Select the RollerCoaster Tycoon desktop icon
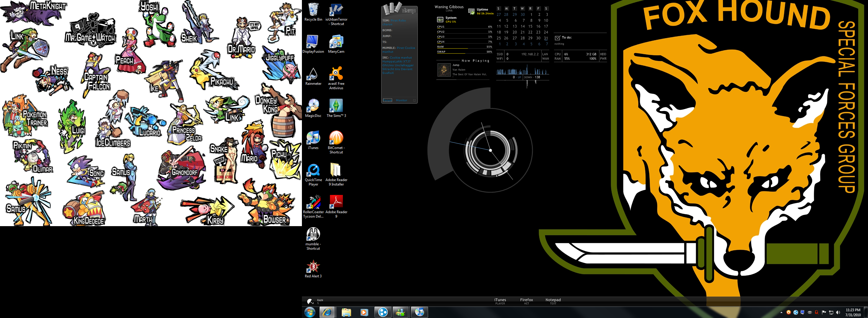Viewport: 868px width, 318px height. pyautogui.click(x=313, y=207)
